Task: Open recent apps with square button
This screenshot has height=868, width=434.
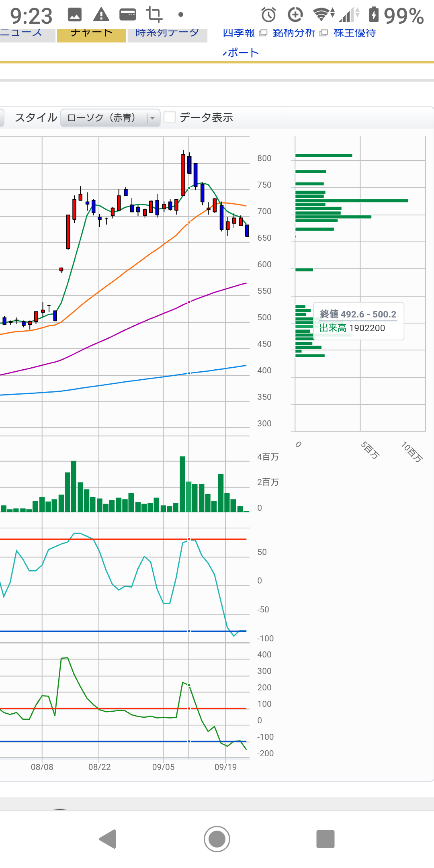Action: 325,839
